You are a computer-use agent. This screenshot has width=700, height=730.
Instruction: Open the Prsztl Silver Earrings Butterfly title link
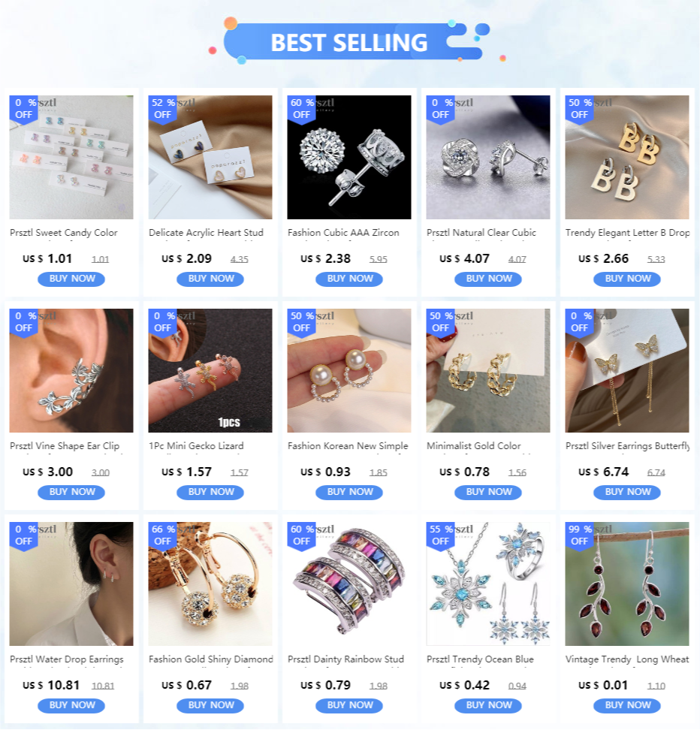pyautogui.click(x=627, y=446)
